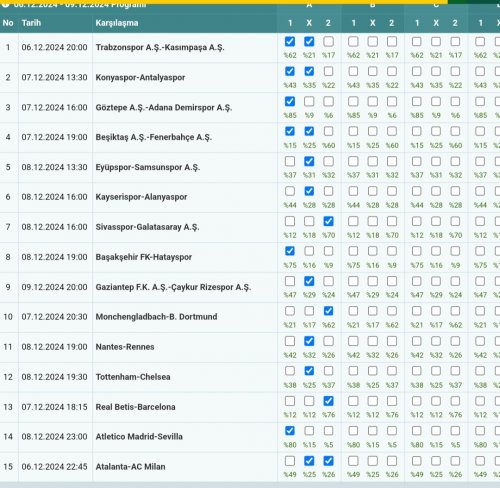This screenshot has width=500, height=488.
Task: Tick column B option 1 for Başakşehir-Hatayspor
Action: click(353, 251)
